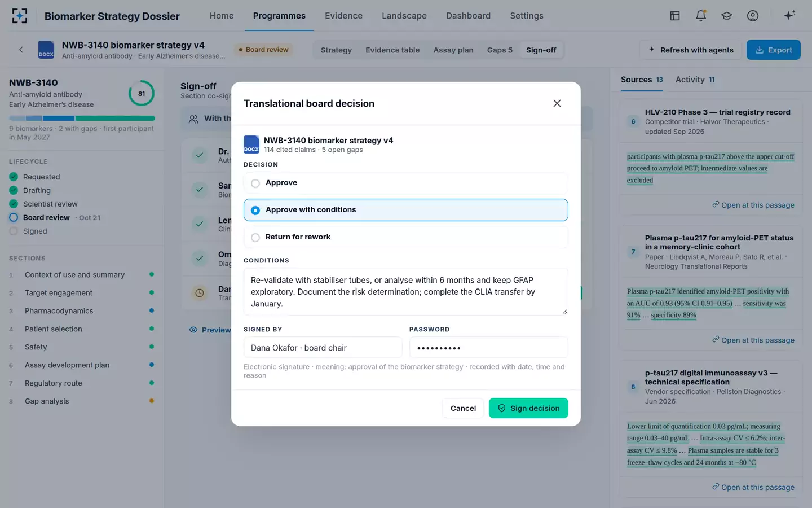This screenshot has height=508, width=812.
Task: Click the Biomarker Strategy Dossier logo icon
Action: point(20,16)
